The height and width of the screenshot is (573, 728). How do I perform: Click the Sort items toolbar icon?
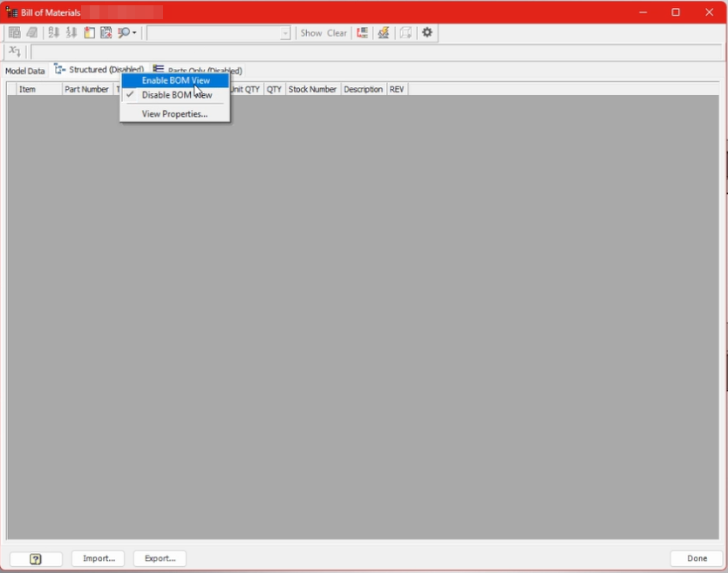pyautogui.click(x=54, y=33)
